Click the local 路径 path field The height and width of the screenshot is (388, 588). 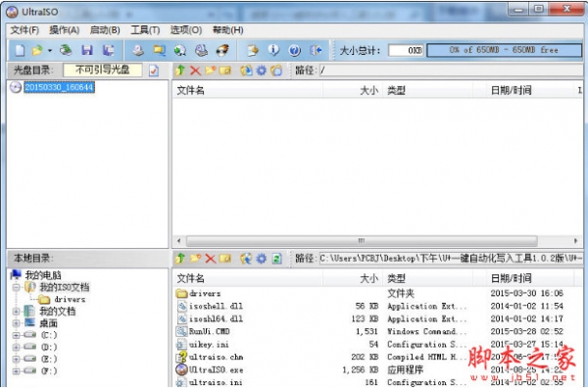coord(451,259)
